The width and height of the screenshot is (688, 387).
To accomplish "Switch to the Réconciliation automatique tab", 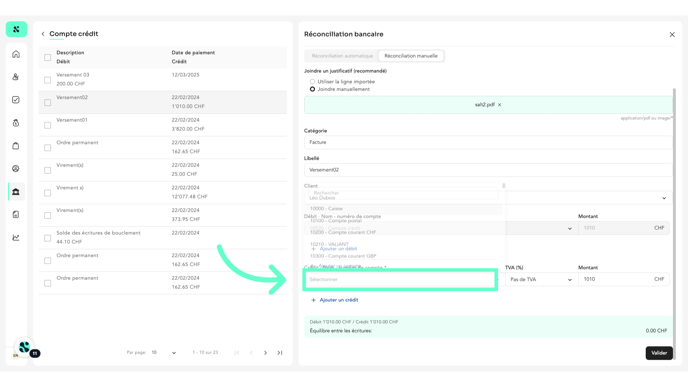I will click(x=342, y=56).
